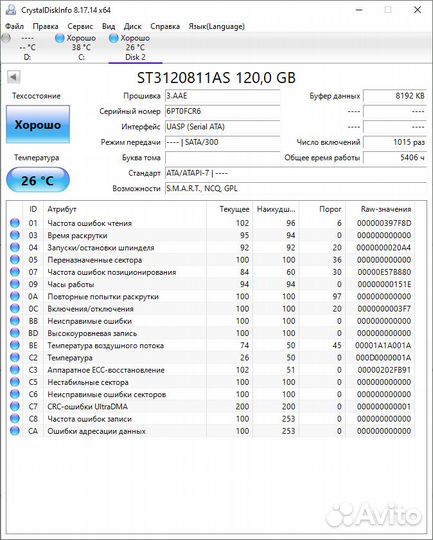433x540 pixels.
Task: Click the Хорошо health status button
Action: click(x=38, y=124)
